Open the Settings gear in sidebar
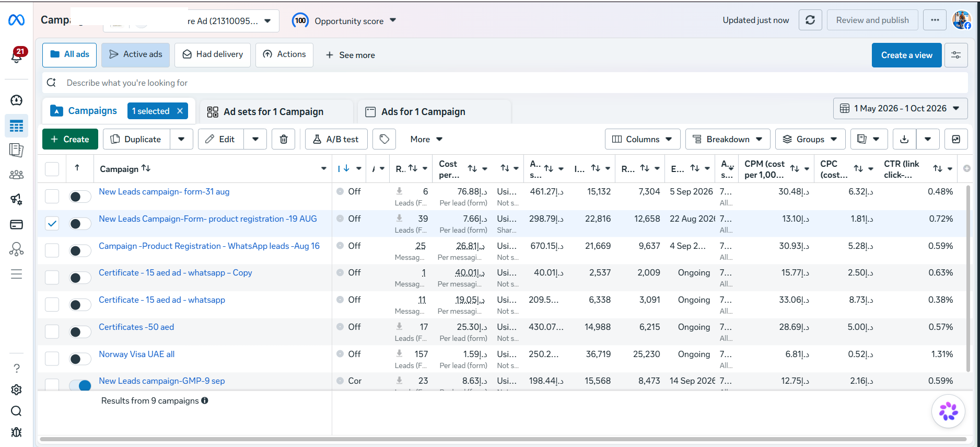The height and width of the screenshot is (447, 980). [16, 390]
